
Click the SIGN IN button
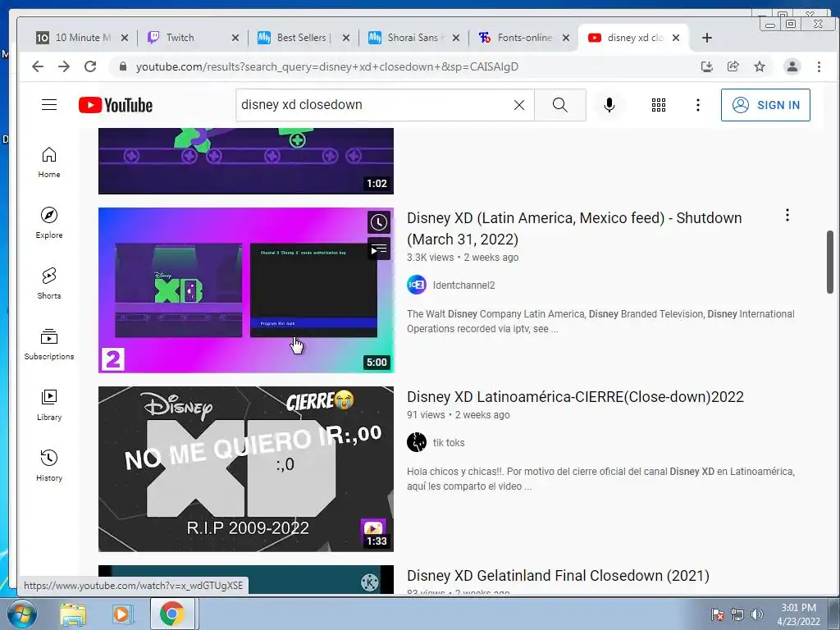point(765,105)
